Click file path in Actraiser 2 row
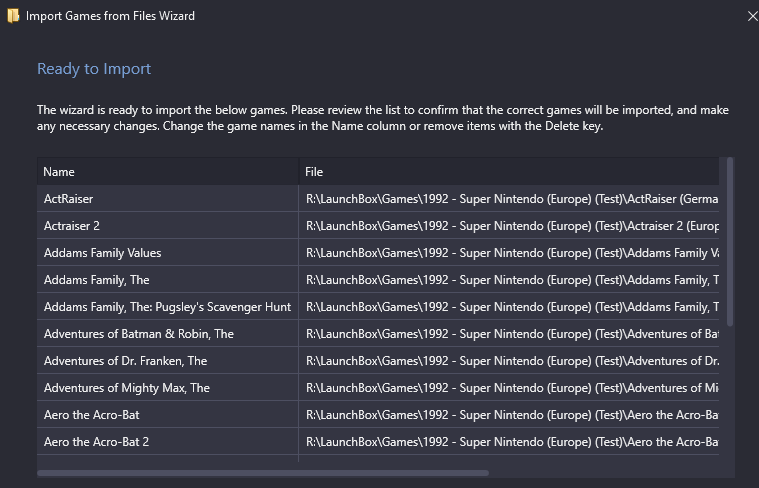759x488 pixels. (509, 226)
